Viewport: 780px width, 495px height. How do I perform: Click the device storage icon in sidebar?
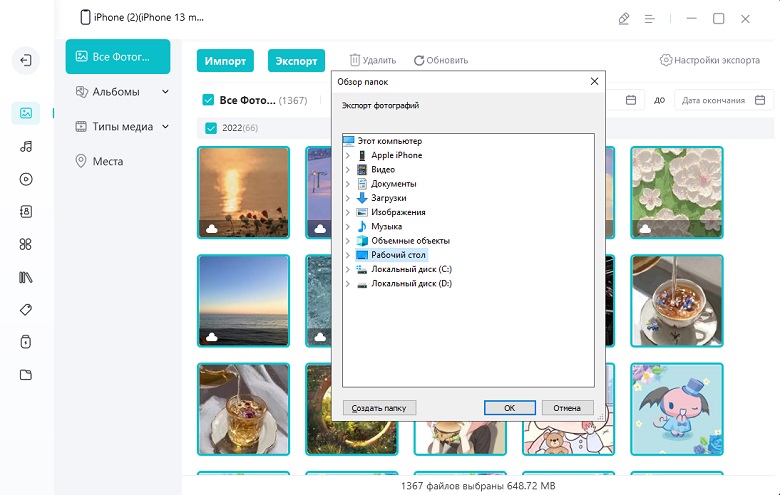pyautogui.click(x=26, y=342)
